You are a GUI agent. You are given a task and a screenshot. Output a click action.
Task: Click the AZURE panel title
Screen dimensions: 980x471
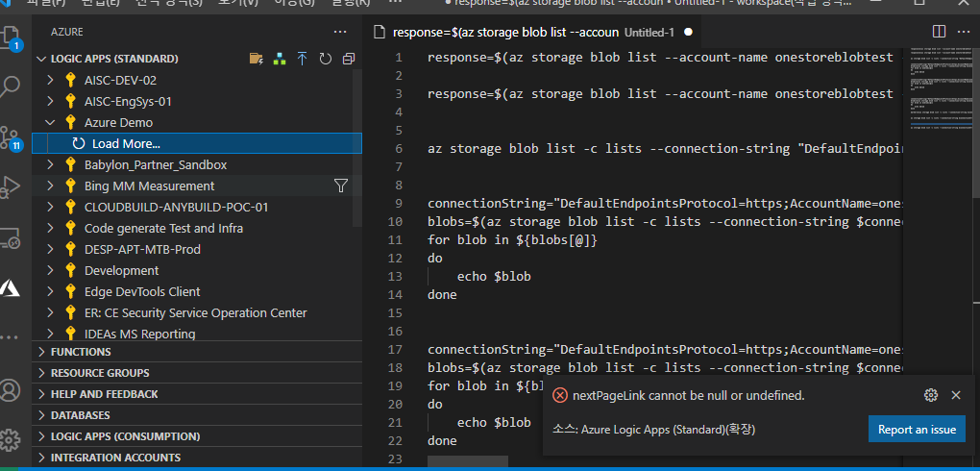(x=67, y=32)
